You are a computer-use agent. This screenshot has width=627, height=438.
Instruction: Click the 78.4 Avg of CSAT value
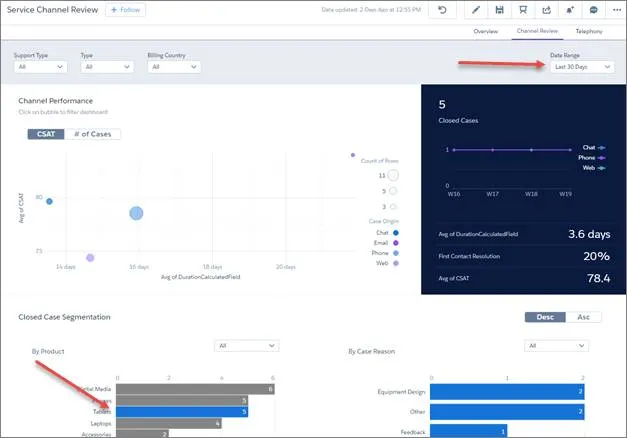tap(598, 278)
